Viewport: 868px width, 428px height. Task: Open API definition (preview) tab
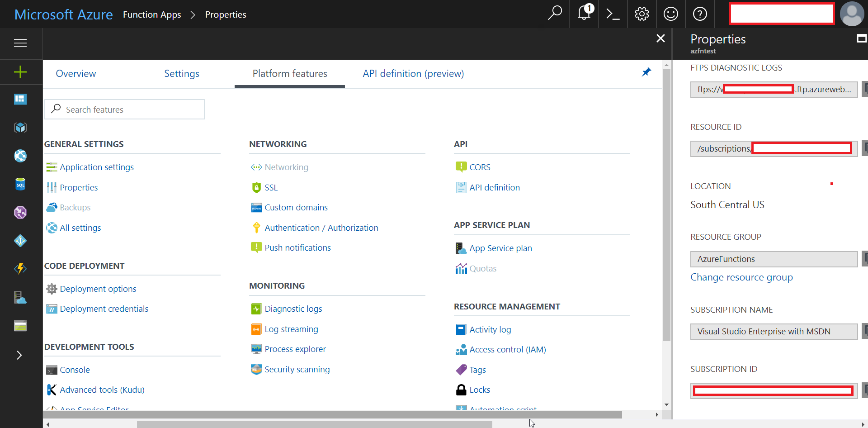[413, 73]
